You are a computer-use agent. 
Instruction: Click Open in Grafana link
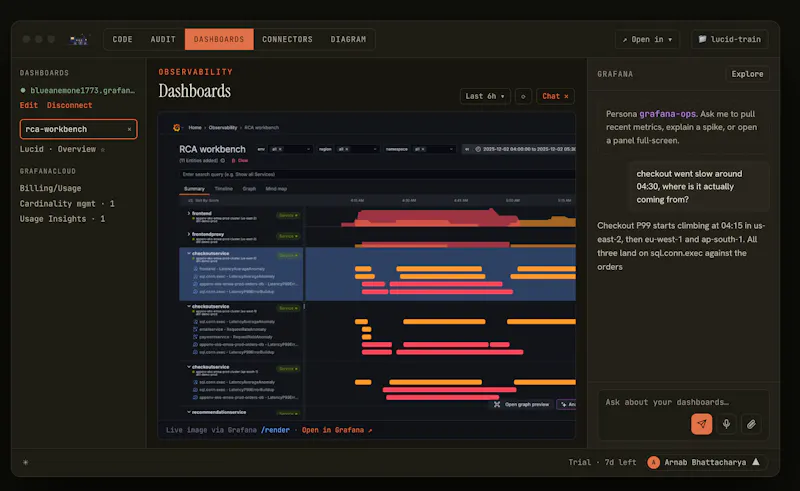pos(337,430)
